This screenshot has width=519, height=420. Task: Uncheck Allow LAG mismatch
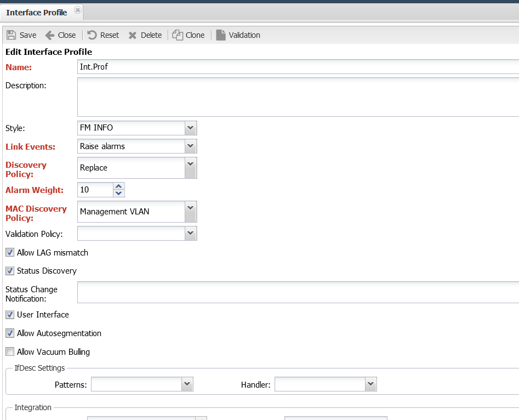(x=10, y=252)
